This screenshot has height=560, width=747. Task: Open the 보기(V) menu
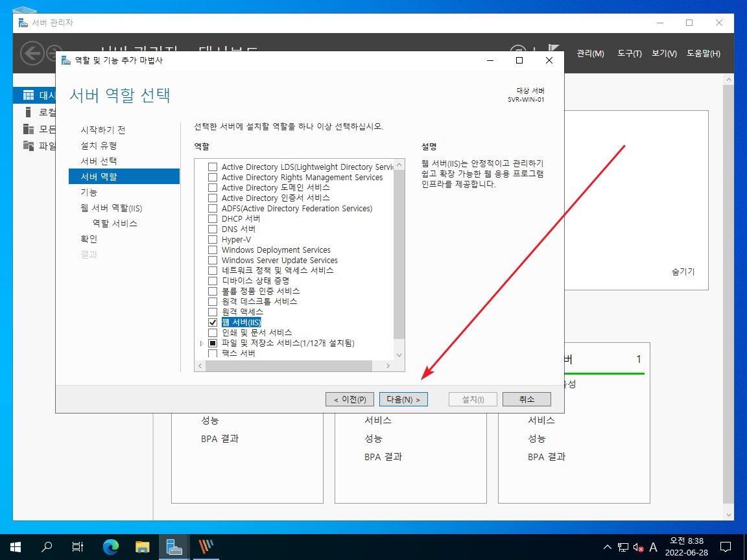664,53
